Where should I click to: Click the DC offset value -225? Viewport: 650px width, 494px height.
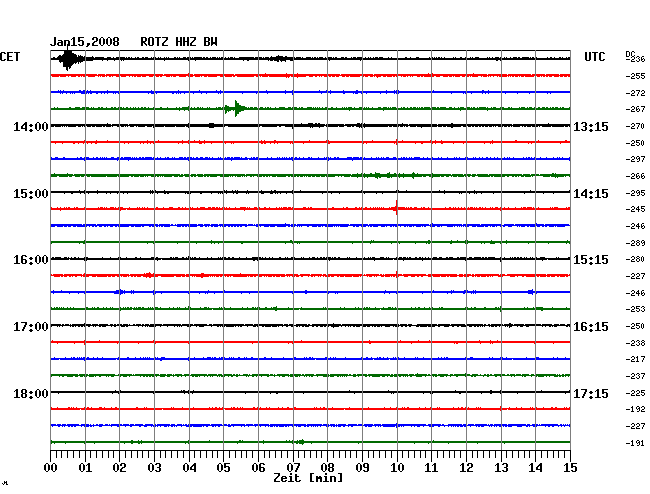tap(635, 393)
